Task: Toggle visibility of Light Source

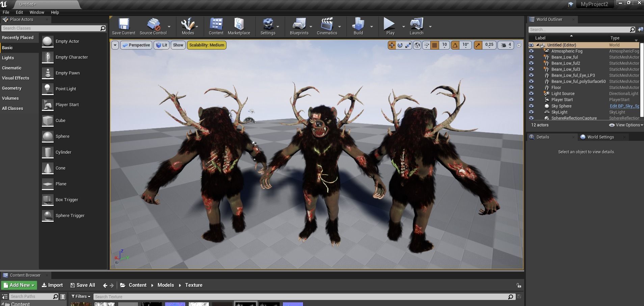Action: click(531, 94)
